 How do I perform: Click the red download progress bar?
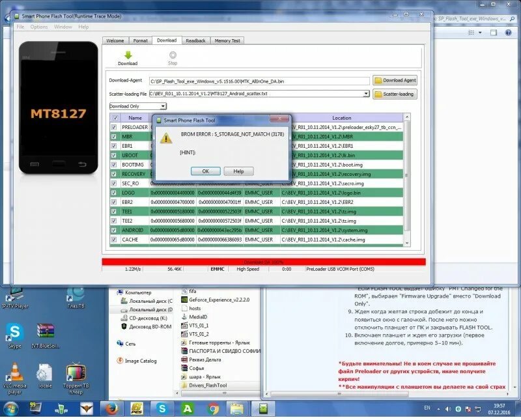coord(264,262)
